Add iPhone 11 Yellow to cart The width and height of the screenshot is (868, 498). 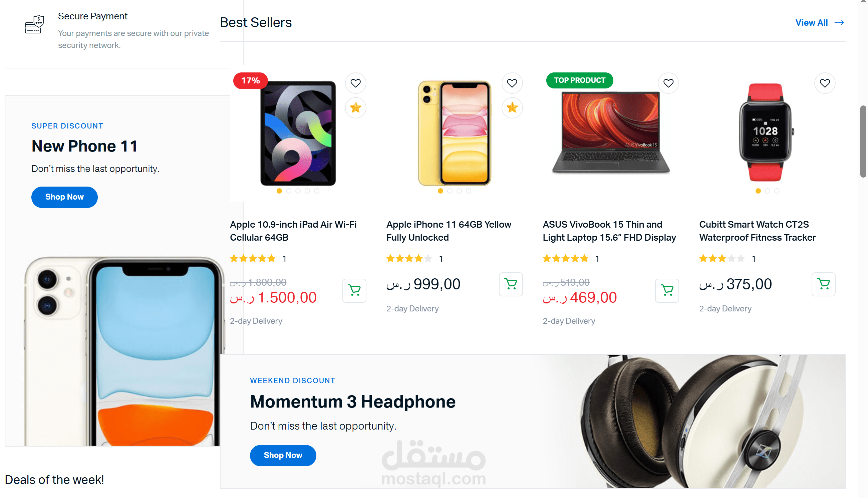point(511,284)
